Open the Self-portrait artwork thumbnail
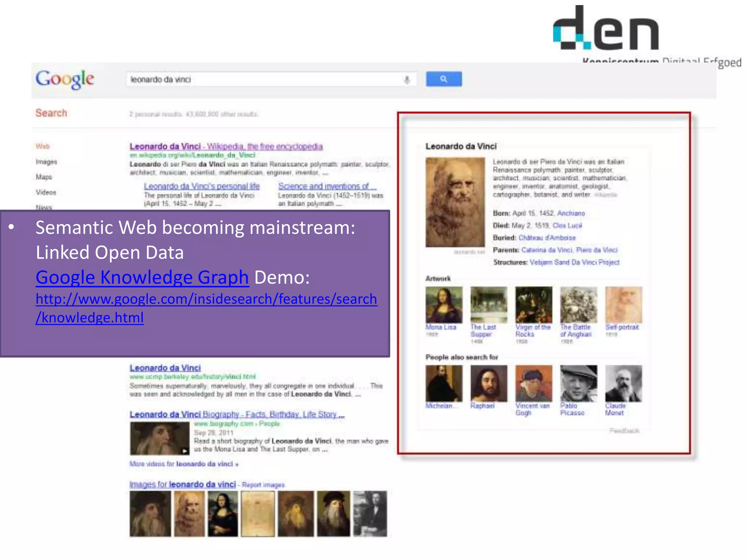 point(624,305)
